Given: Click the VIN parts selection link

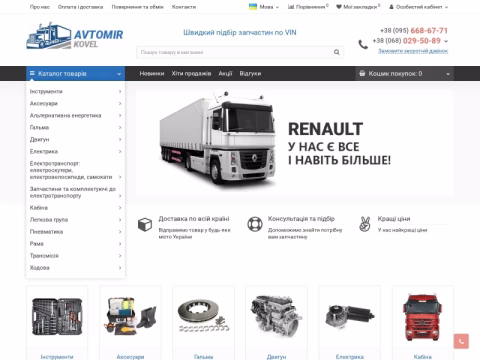Looking at the screenshot, I should pyautogui.click(x=240, y=32).
